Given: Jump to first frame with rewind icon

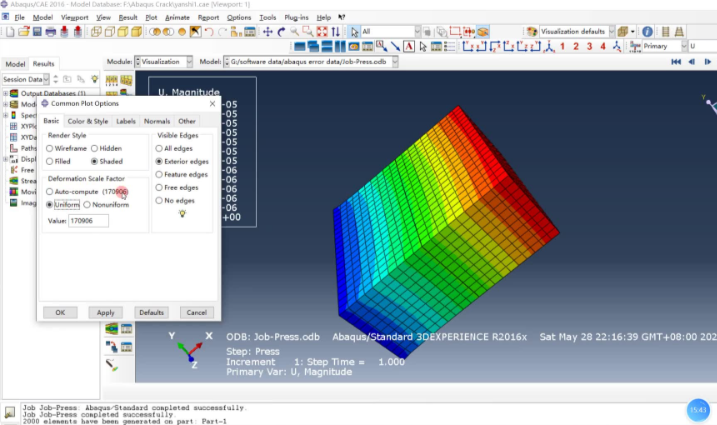Looking at the screenshot, I should 676,62.
